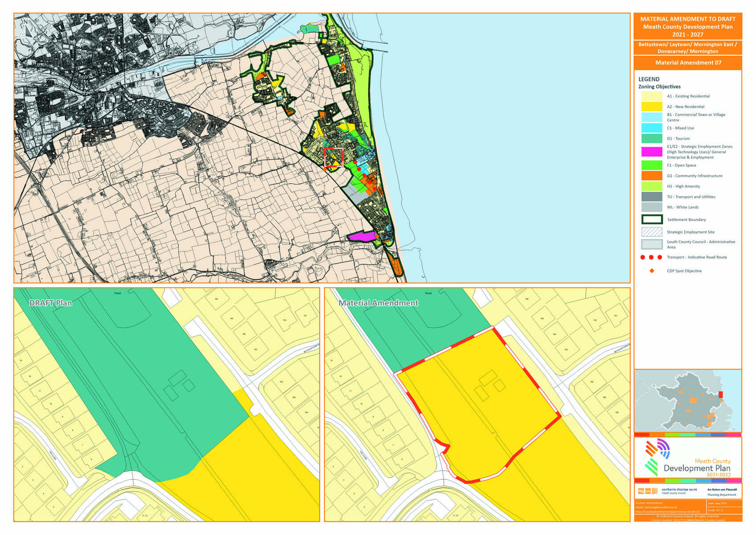Select the magenta E1/E2 Strategic Employment swatch

[x=652, y=152]
